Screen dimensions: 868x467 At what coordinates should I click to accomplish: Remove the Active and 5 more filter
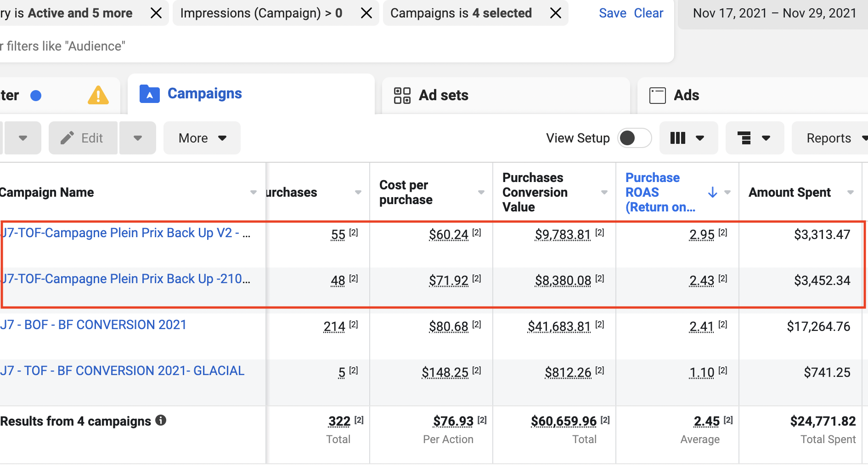coord(156,13)
